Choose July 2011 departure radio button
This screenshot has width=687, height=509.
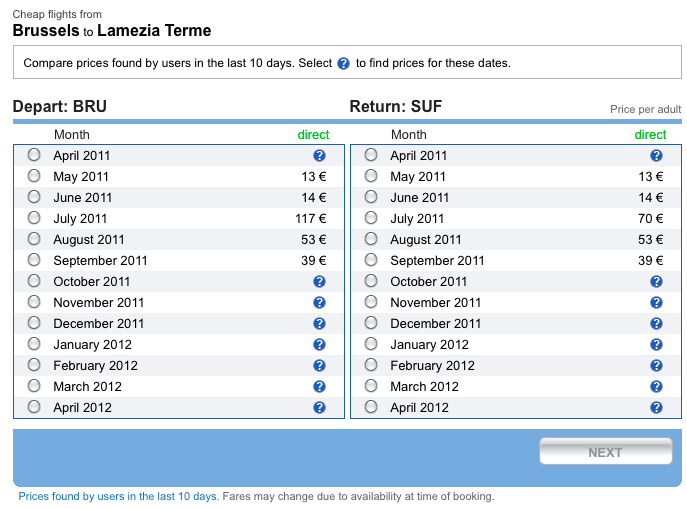click(35, 219)
